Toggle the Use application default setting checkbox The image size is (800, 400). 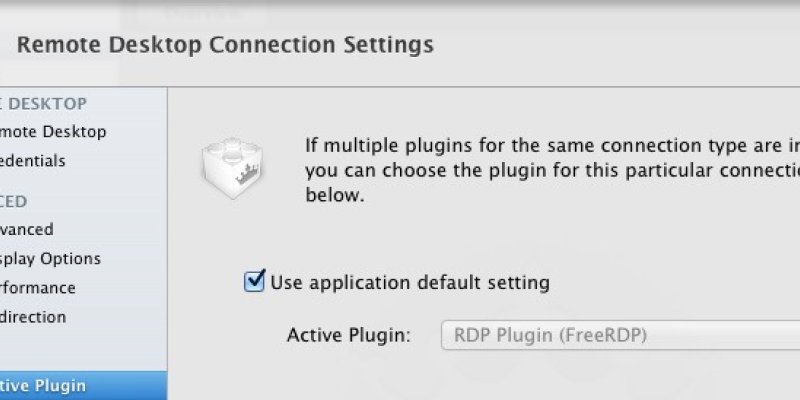[x=254, y=282]
